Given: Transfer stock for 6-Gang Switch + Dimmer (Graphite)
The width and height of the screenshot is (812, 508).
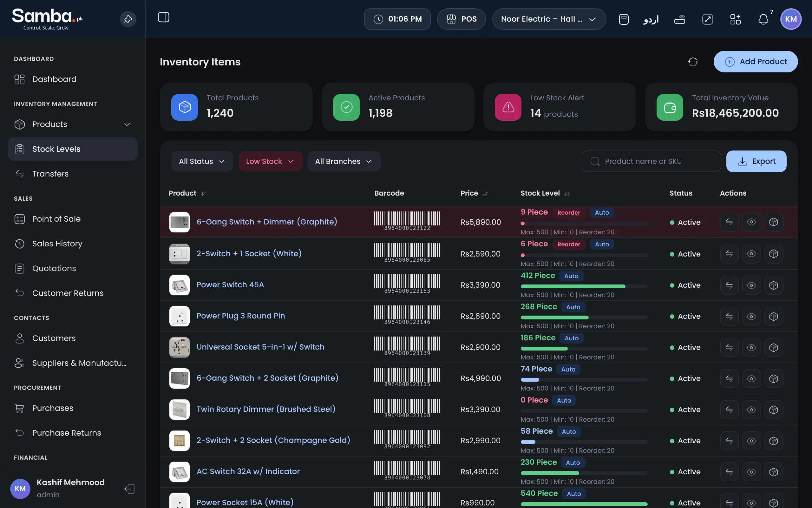Looking at the screenshot, I should click(729, 222).
